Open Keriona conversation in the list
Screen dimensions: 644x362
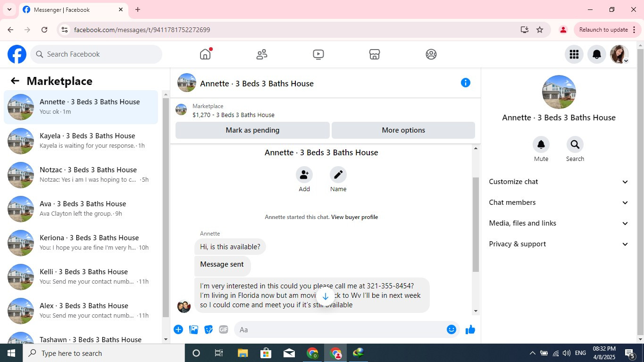point(81,243)
